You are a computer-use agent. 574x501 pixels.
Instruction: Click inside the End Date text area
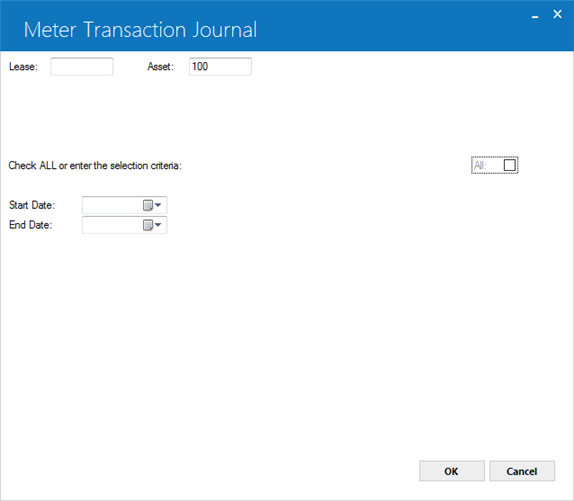point(112,225)
